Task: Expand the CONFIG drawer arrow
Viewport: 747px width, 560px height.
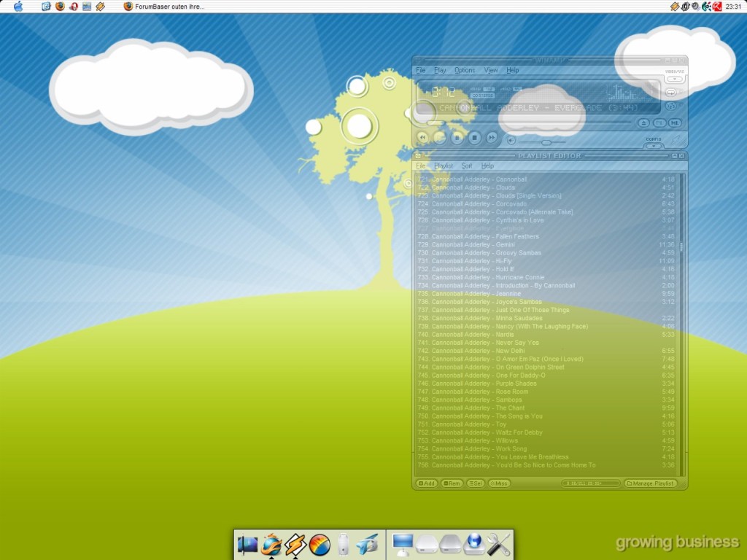Action: [654, 145]
